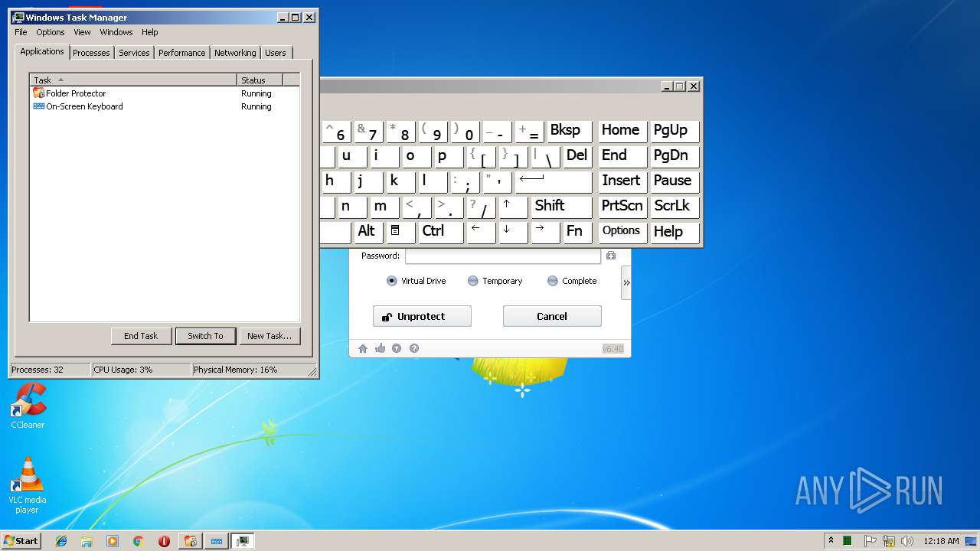Sort by Task column header

pos(133,80)
